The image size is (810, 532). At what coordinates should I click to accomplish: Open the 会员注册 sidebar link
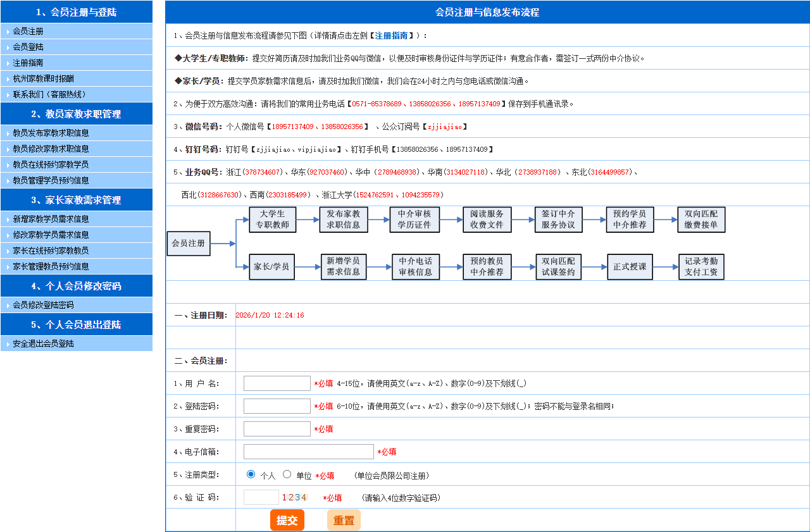coord(28,31)
